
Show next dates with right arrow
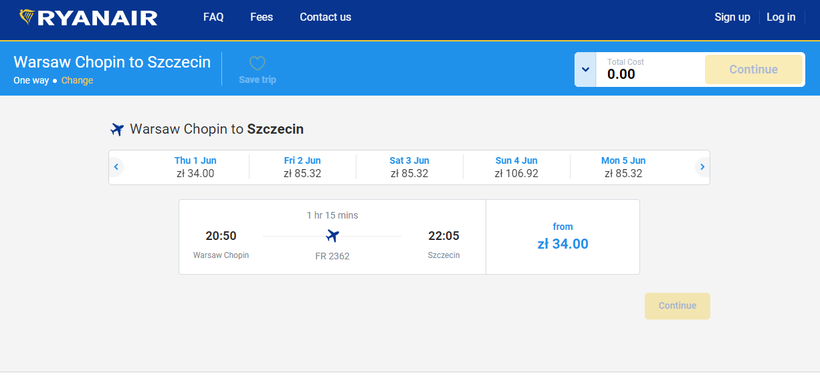click(702, 167)
